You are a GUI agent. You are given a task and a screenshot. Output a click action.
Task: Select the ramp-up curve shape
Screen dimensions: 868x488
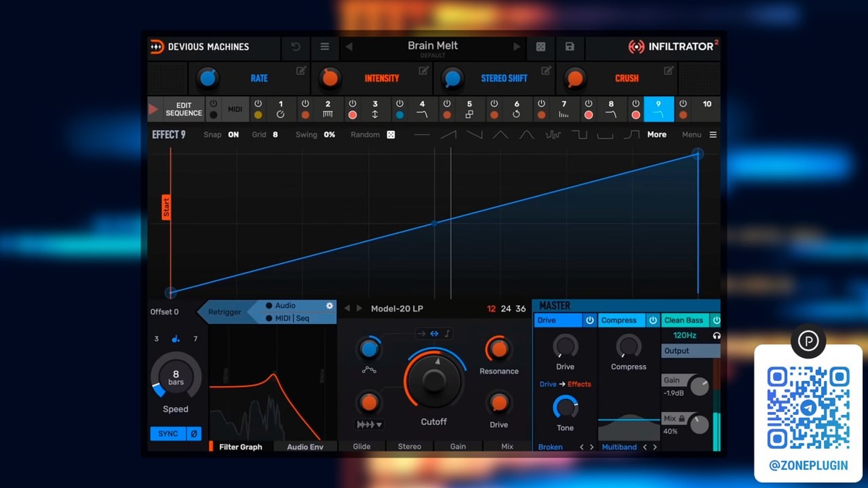448,134
